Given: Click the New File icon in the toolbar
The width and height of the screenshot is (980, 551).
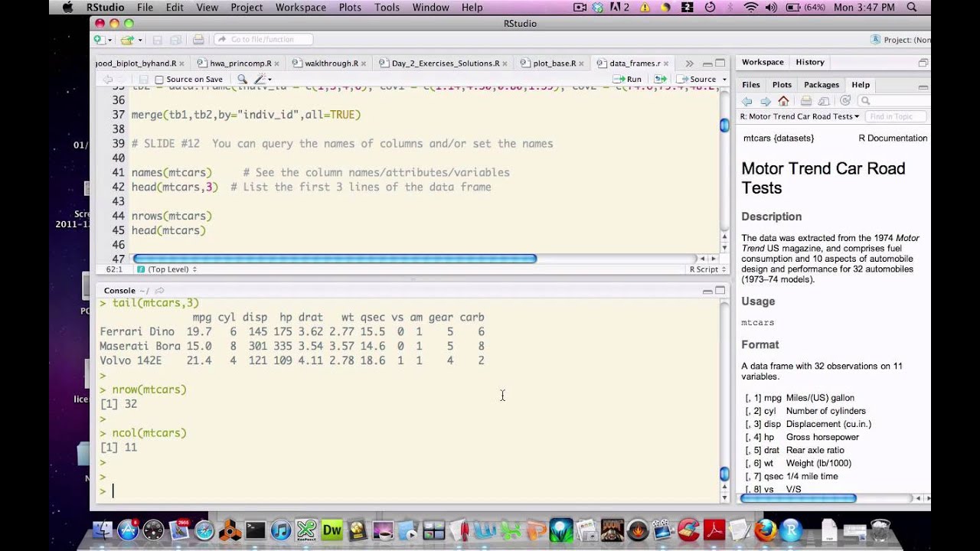Looking at the screenshot, I should [99, 40].
